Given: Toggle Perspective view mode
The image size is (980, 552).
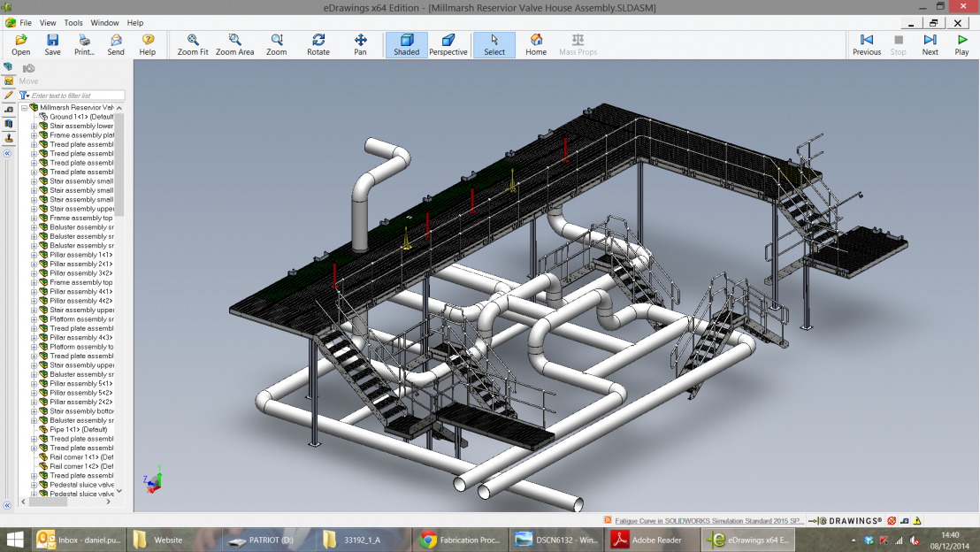Looking at the screenshot, I should [x=448, y=44].
